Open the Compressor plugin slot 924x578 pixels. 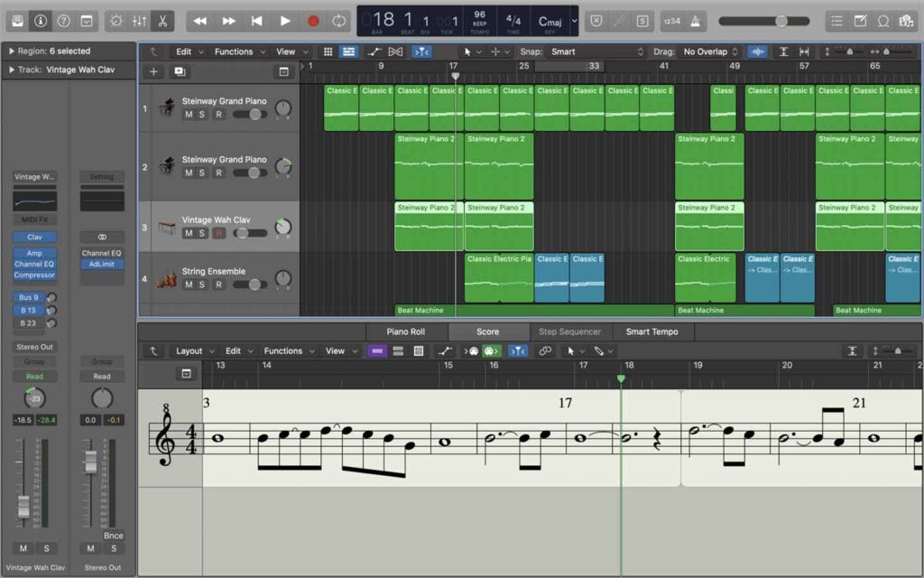(x=35, y=275)
